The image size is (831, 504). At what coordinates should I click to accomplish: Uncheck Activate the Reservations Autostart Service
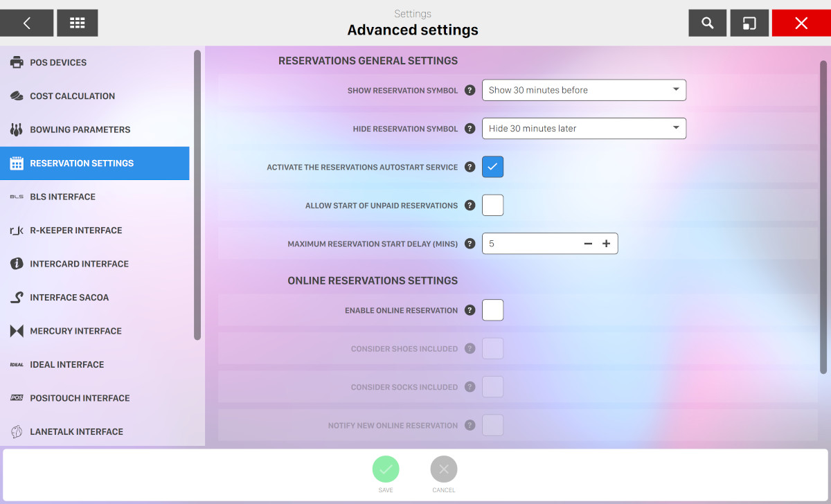tap(492, 167)
